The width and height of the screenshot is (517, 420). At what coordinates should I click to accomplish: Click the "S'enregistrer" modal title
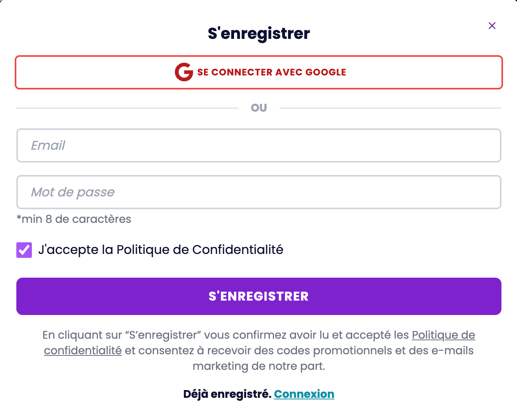click(x=259, y=33)
